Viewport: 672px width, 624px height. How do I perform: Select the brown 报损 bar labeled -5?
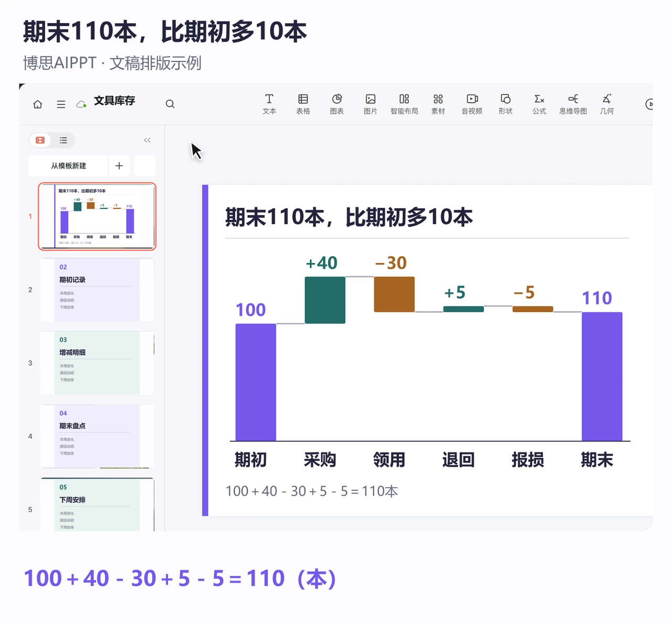(533, 309)
